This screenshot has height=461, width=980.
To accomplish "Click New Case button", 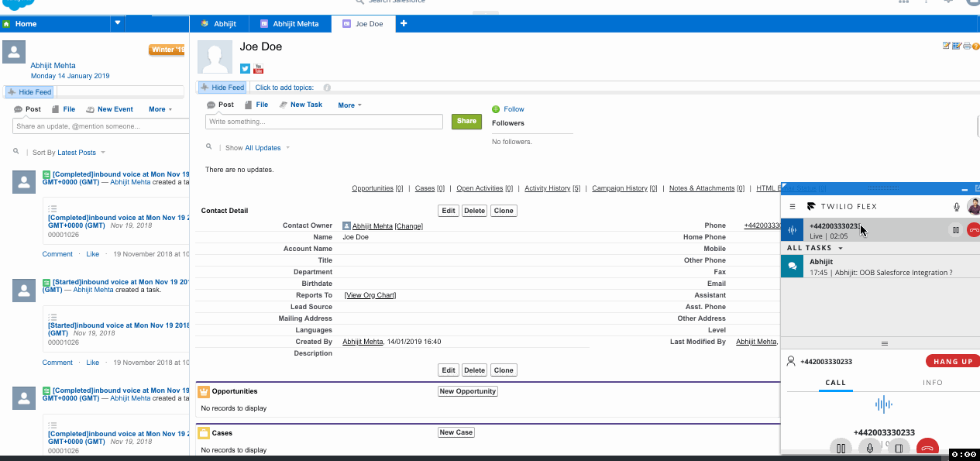I will [456, 432].
